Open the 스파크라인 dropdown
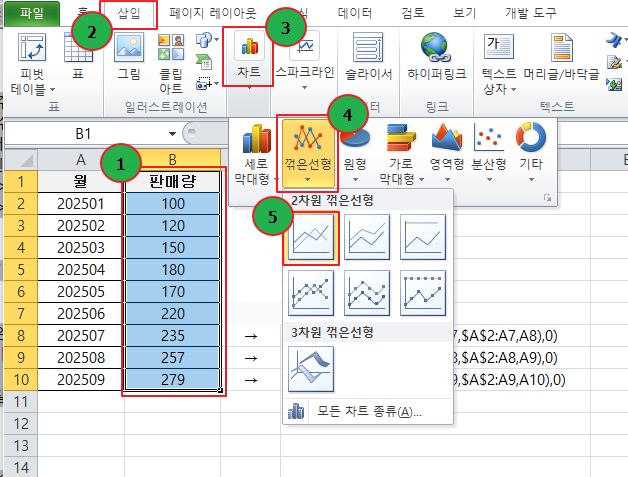The height and width of the screenshot is (477, 628). (x=305, y=62)
